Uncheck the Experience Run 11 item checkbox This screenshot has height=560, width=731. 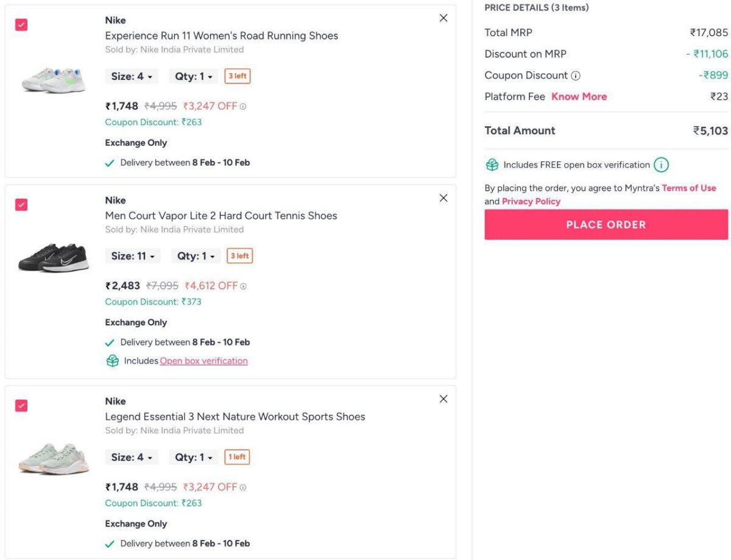(21, 25)
